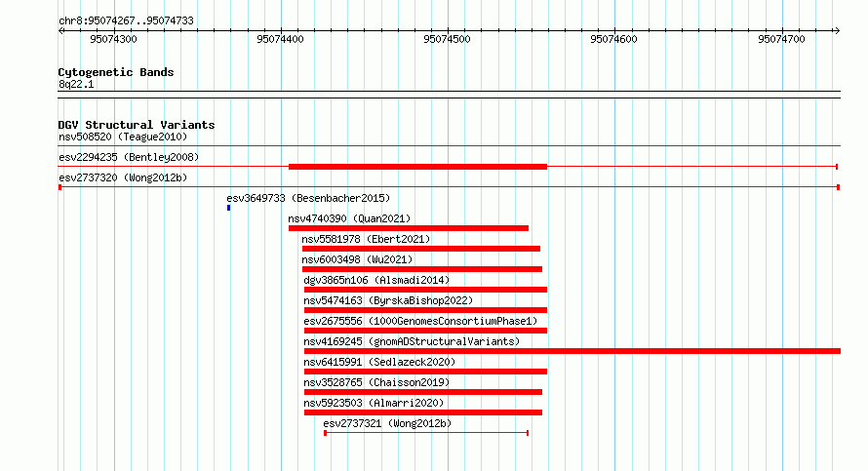Screen dimensions: 868x471
Task: Click the DGV Structural Variants track title
Action: (137, 125)
